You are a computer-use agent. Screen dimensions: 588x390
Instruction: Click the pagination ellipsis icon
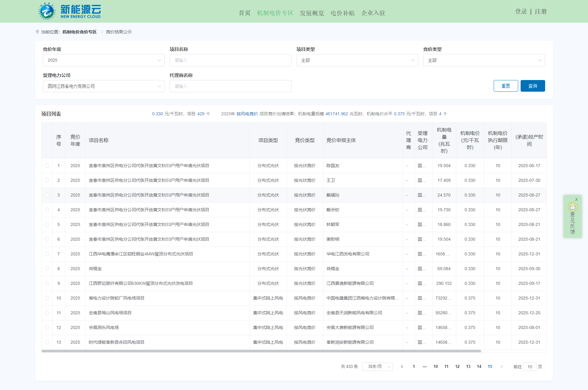point(425,367)
